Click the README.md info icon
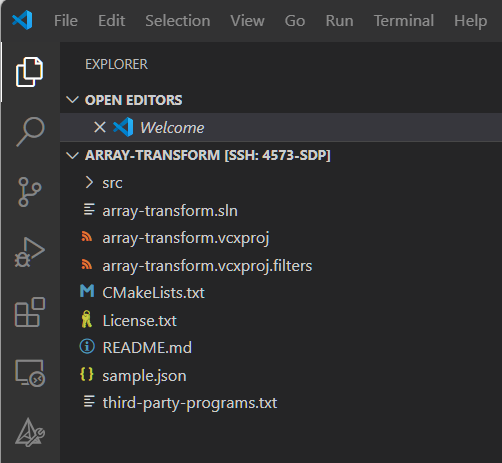This screenshot has height=463, width=502. coord(87,346)
